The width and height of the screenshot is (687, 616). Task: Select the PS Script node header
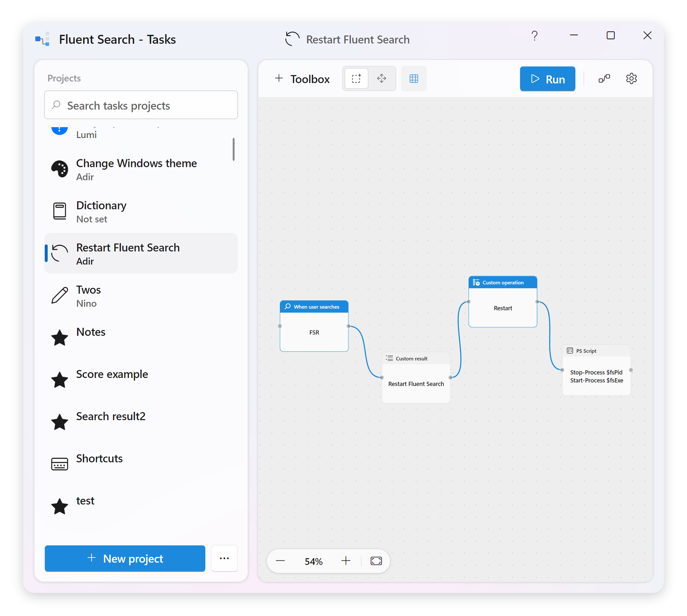(x=596, y=351)
